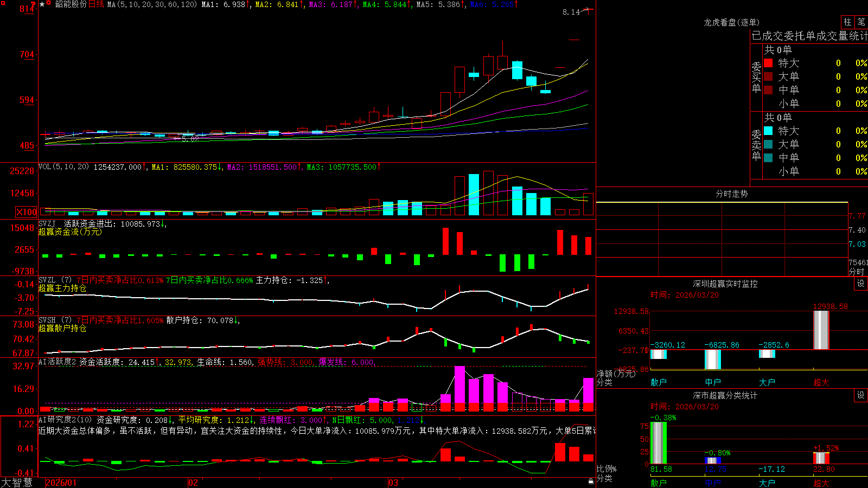Click the 超赢主力持仓 label

tap(62, 288)
